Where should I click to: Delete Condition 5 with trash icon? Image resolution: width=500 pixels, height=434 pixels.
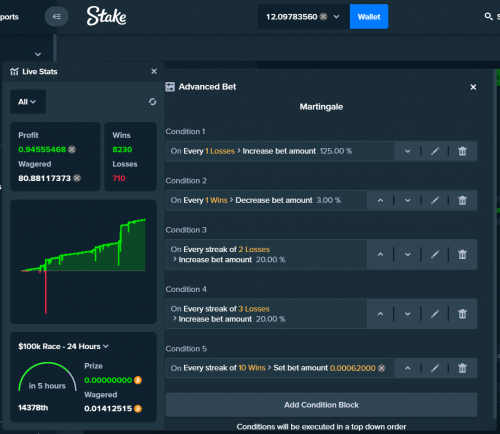[x=462, y=368]
